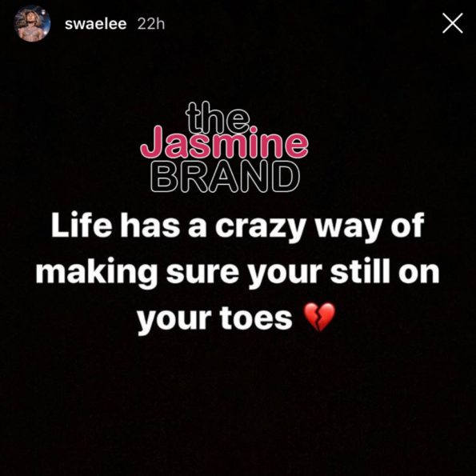476x476 pixels.
Task: Click the 22h timestamp
Action: tap(151, 24)
